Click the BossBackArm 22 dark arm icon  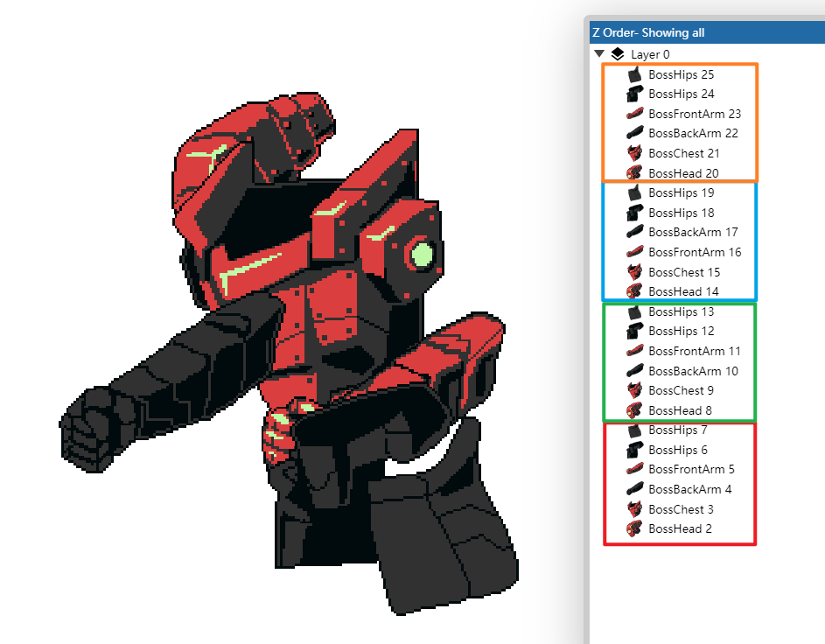(633, 133)
